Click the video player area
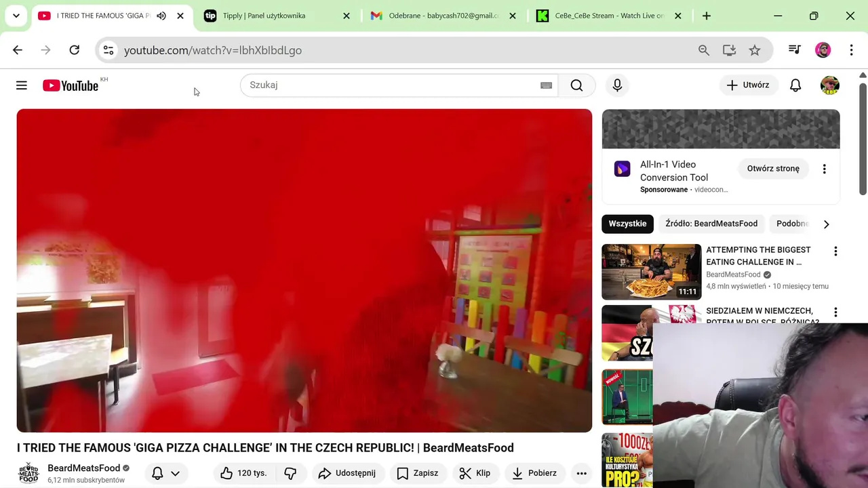Image resolution: width=868 pixels, height=488 pixels. point(304,270)
